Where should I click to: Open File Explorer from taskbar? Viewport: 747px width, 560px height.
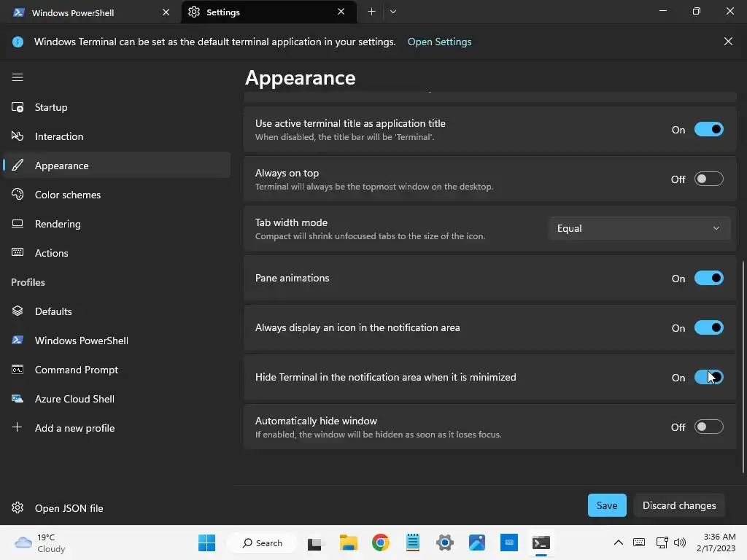point(348,542)
